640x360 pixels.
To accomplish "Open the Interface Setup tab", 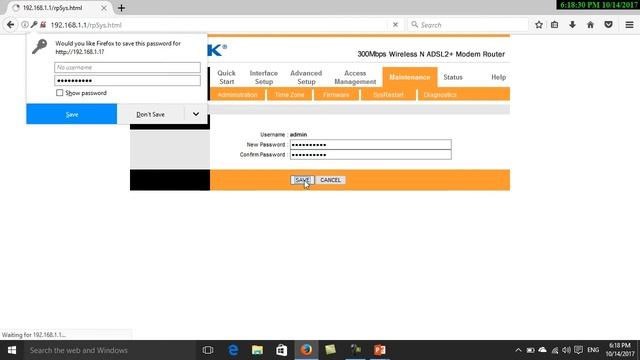I will (x=264, y=77).
